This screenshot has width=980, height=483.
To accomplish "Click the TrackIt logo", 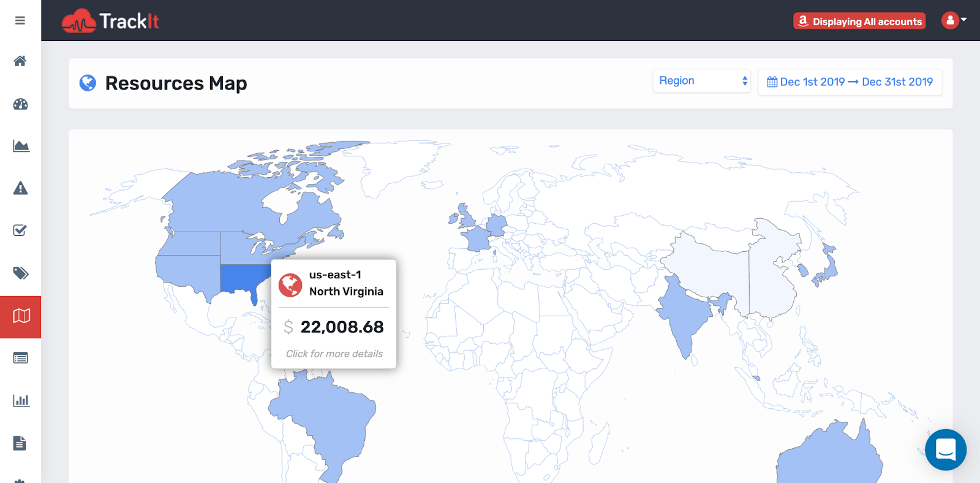I will (x=111, y=21).
